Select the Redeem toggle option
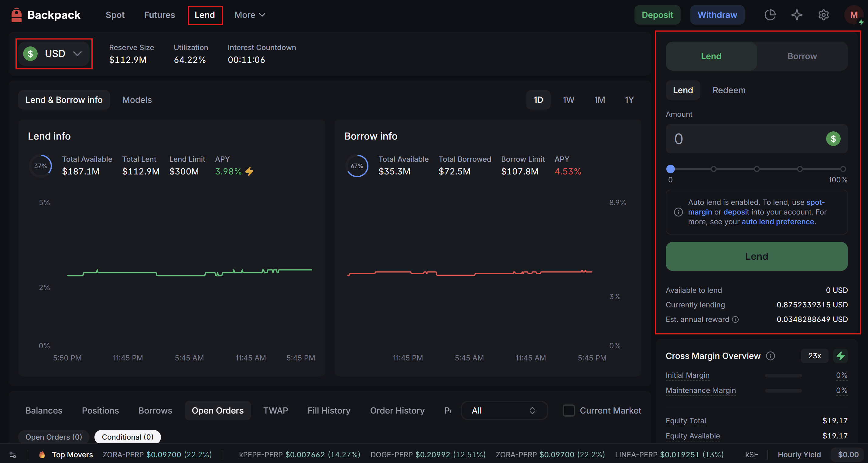The image size is (868, 463). 729,90
